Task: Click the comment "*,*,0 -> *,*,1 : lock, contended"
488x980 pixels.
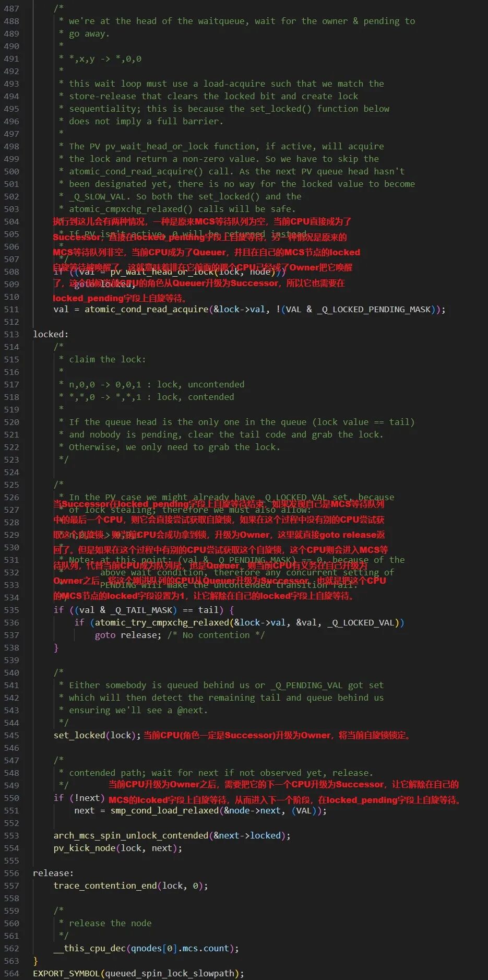Action: point(151,397)
